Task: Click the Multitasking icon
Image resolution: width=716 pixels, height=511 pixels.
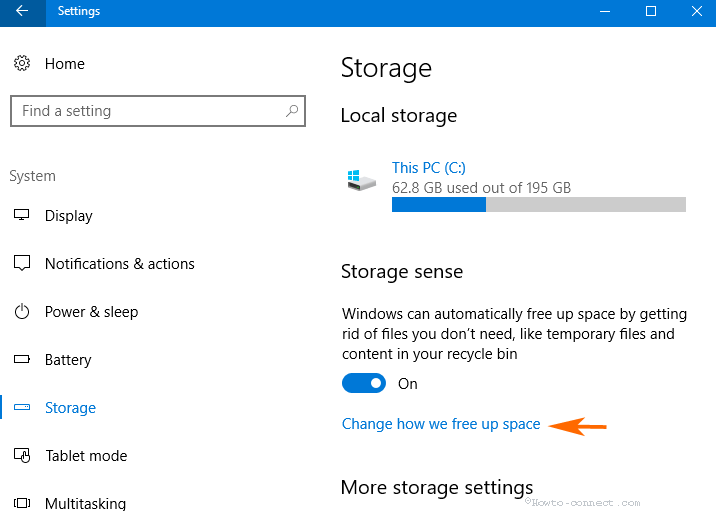Action: (x=21, y=503)
